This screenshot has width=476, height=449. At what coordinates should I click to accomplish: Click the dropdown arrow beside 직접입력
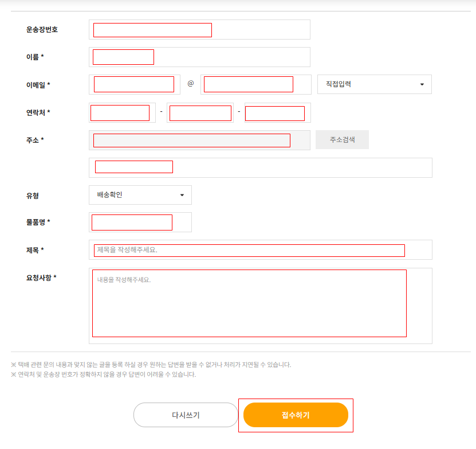(422, 84)
